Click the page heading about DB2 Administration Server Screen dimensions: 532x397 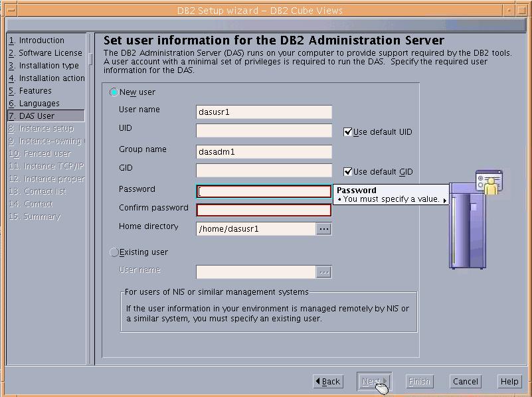pyautogui.click(x=274, y=40)
